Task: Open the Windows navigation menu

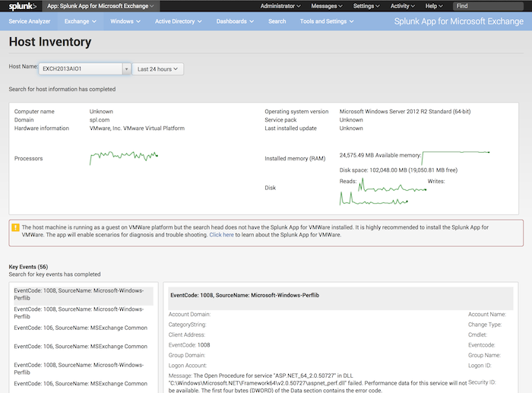Action: 125,21
